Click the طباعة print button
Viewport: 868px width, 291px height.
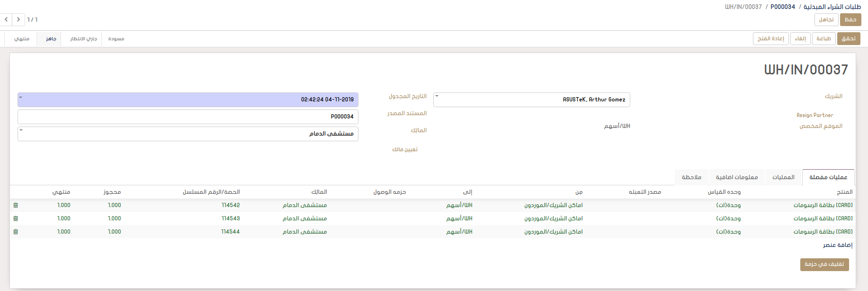(x=823, y=38)
